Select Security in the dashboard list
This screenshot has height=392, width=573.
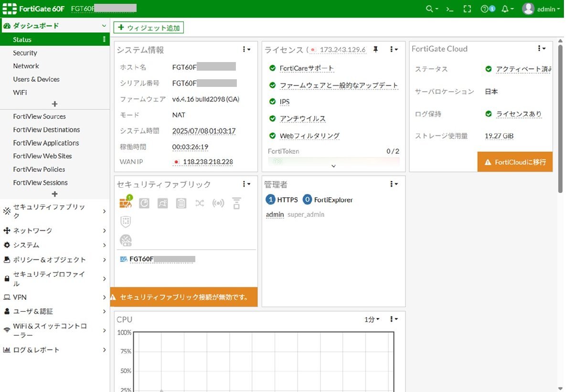click(x=25, y=53)
